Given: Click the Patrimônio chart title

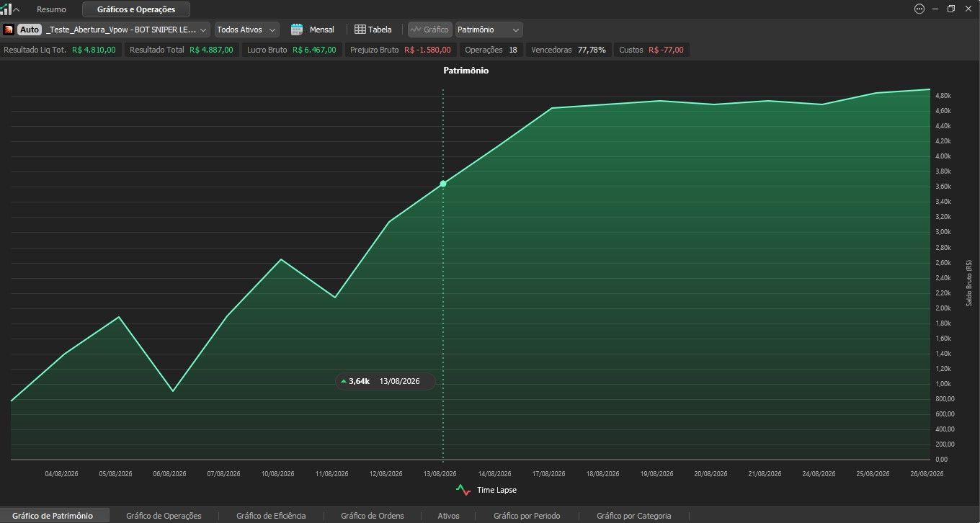Looking at the screenshot, I should click(465, 71).
